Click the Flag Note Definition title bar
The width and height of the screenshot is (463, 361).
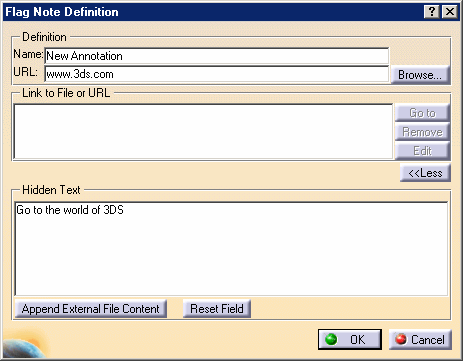(213, 12)
